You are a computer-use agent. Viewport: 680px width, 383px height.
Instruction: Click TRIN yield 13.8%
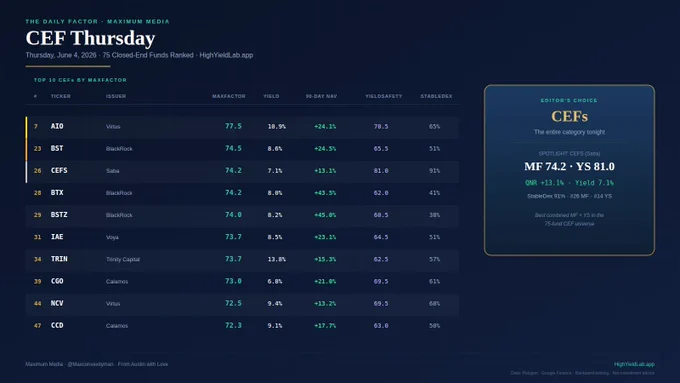click(276, 259)
